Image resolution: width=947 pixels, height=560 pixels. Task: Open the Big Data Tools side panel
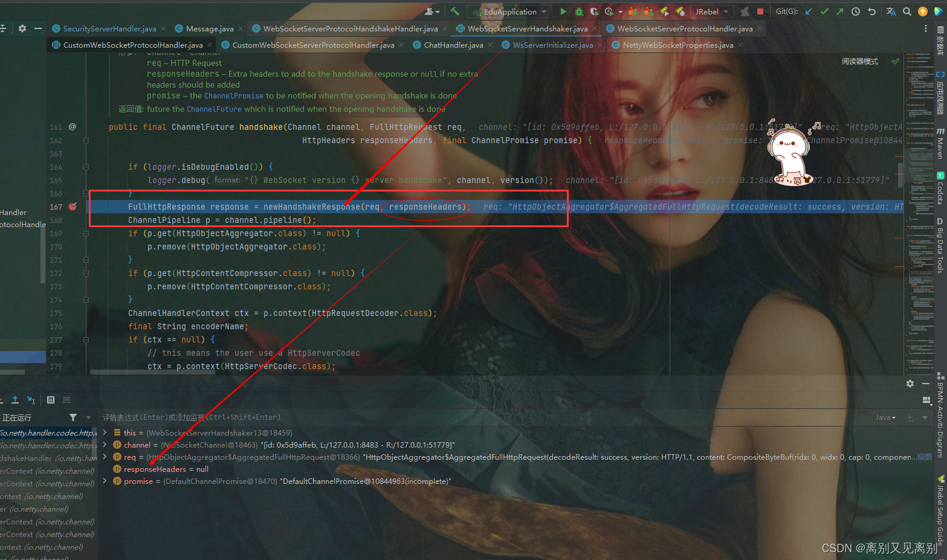(940, 245)
